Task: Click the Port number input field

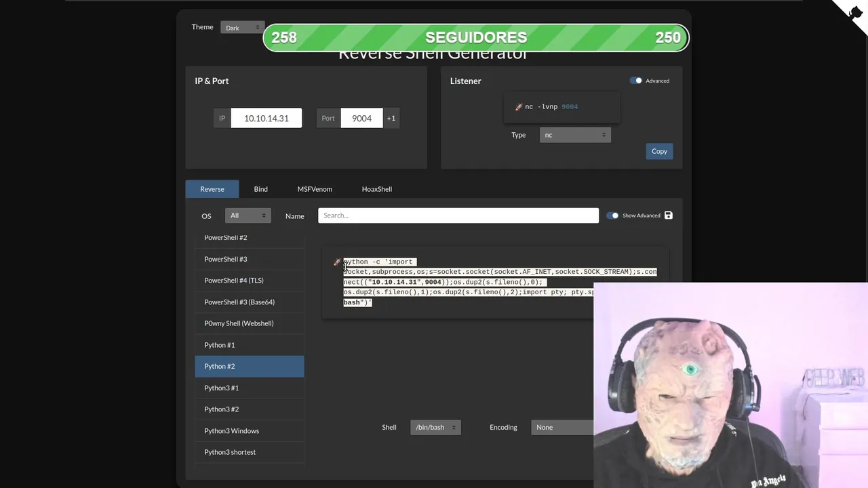Action: (x=361, y=118)
